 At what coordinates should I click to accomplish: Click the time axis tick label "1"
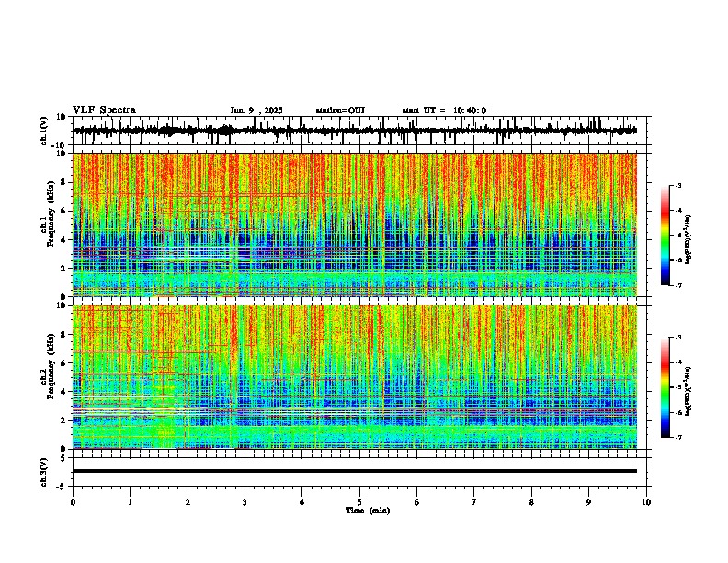tap(130, 502)
